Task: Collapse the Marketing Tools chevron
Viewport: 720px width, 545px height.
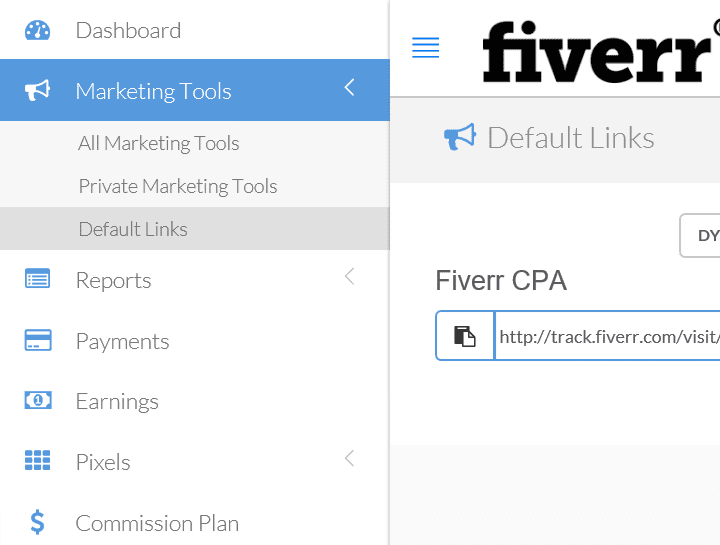Action: pos(349,87)
